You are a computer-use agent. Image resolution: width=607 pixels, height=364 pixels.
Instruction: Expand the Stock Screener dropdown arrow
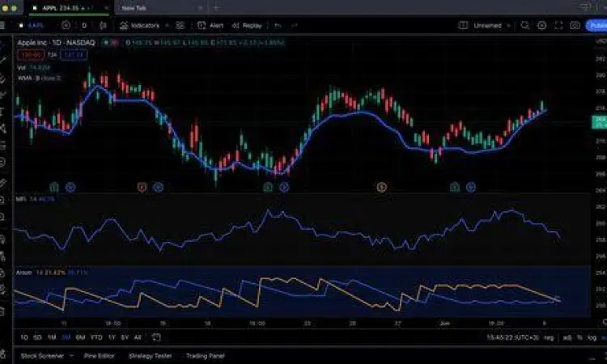(71, 356)
